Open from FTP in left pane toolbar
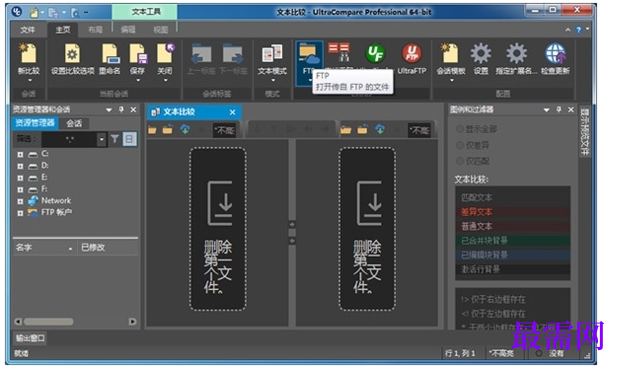The width and height of the screenshot is (623, 367). coord(185,129)
